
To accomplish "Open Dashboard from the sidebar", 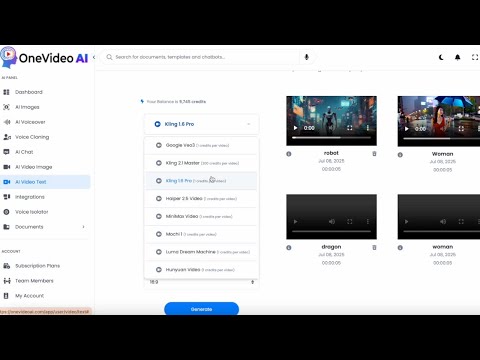I will point(29,92).
